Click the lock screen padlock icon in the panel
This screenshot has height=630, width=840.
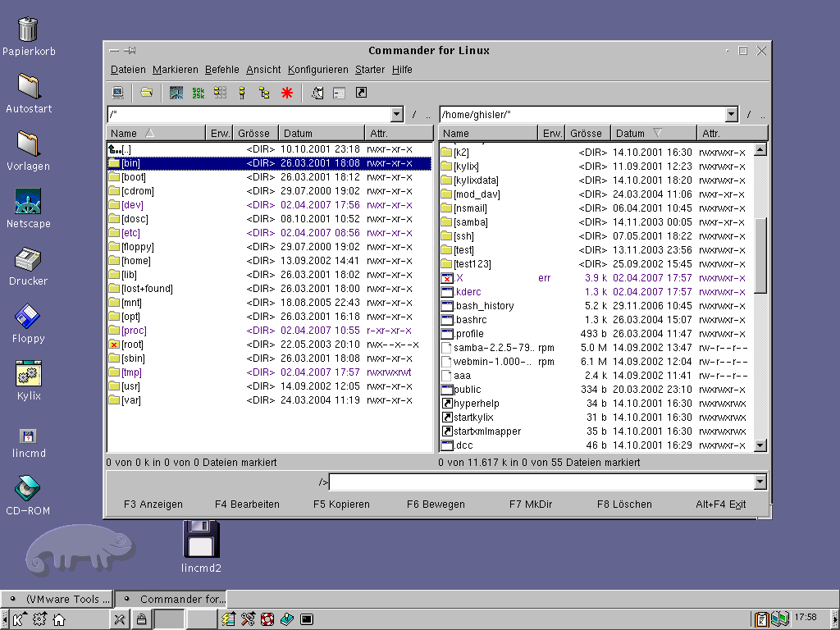point(141,620)
